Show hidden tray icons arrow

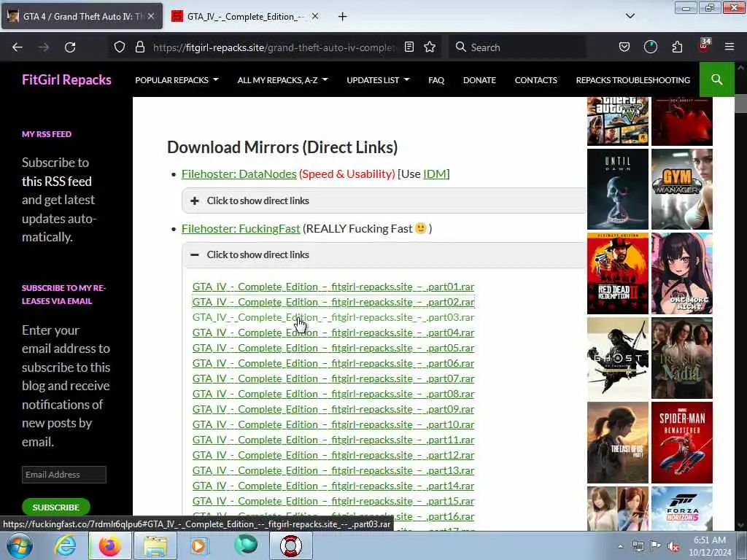pos(620,546)
